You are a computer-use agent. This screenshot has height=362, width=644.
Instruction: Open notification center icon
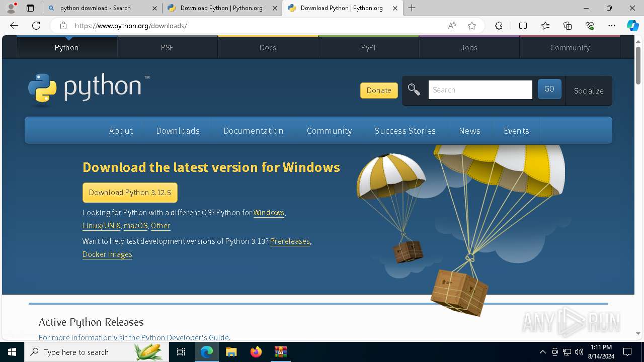click(x=627, y=352)
